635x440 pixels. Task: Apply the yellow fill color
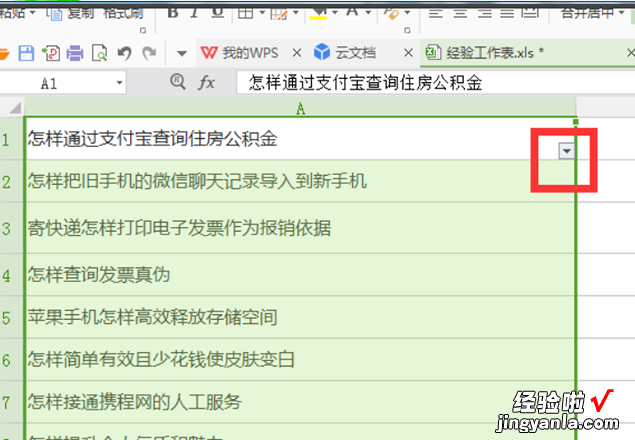pyautogui.click(x=318, y=13)
